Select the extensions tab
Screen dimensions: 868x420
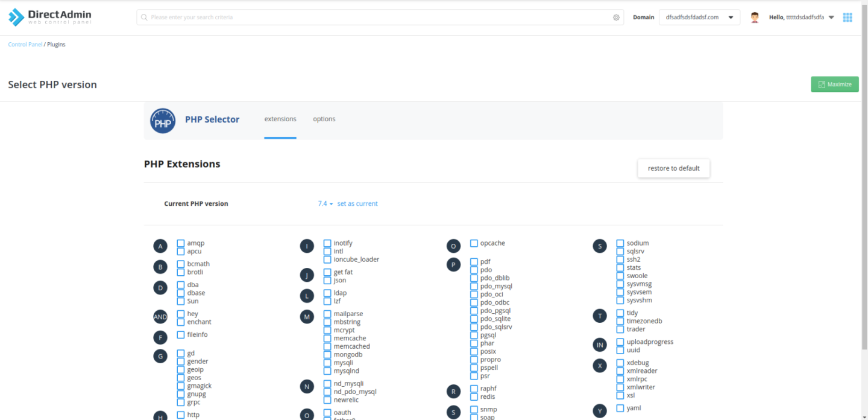(x=280, y=119)
